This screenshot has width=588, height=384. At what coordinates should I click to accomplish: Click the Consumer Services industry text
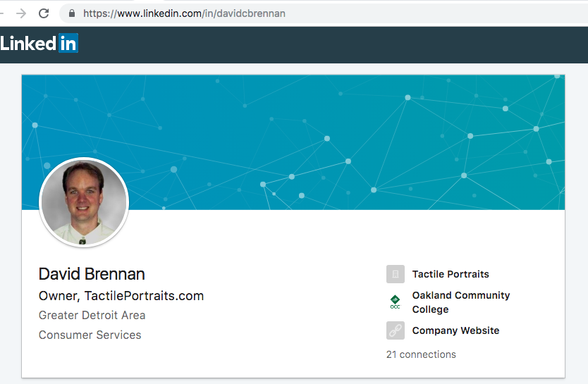[90, 335]
